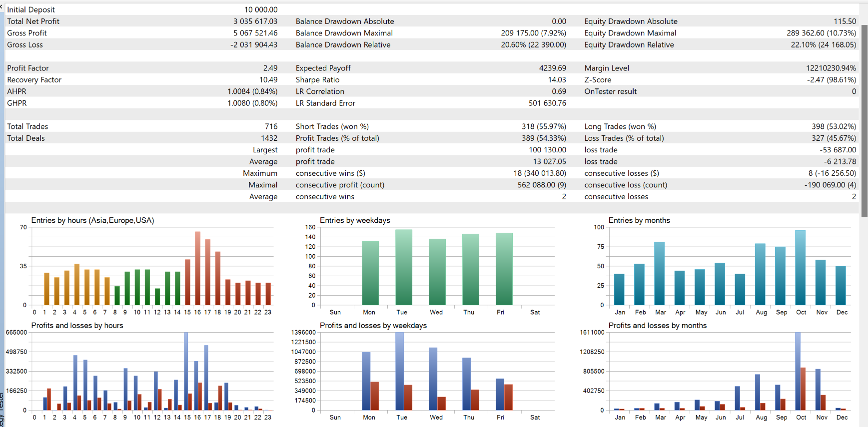This screenshot has width=868, height=427.
Task: Click Friday's red loss bar in weekday profits
Action: tap(508, 397)
